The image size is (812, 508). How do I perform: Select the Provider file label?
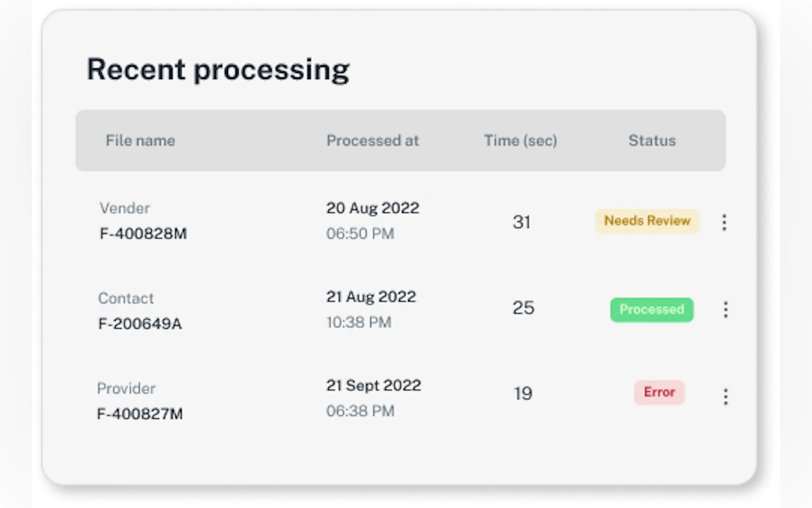pos(126,389)
